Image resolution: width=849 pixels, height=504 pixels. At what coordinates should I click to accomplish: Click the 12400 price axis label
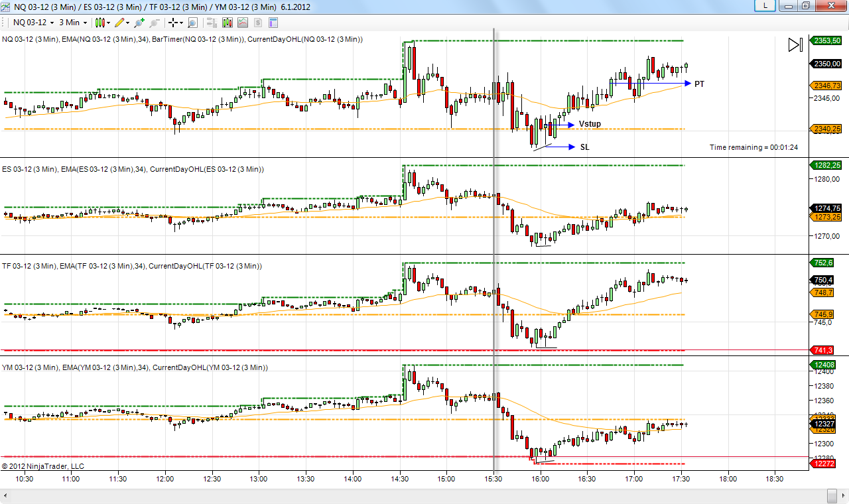click(824, 371)
